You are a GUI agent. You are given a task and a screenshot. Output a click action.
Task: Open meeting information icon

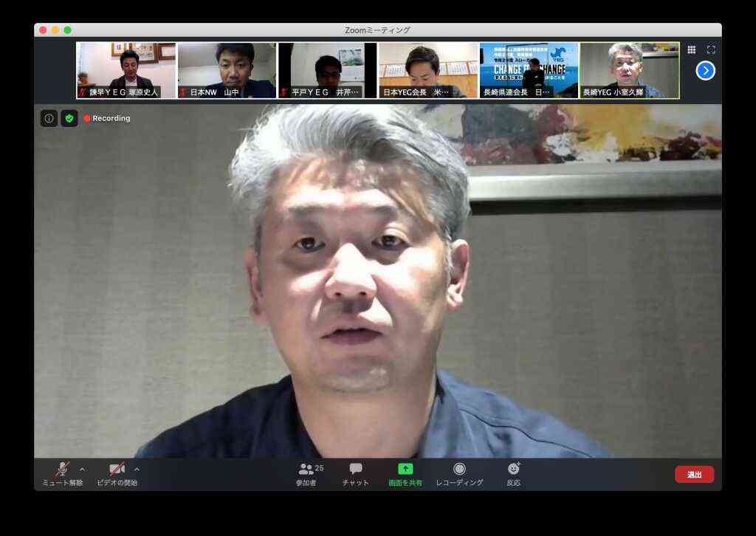tap(49, 118)
